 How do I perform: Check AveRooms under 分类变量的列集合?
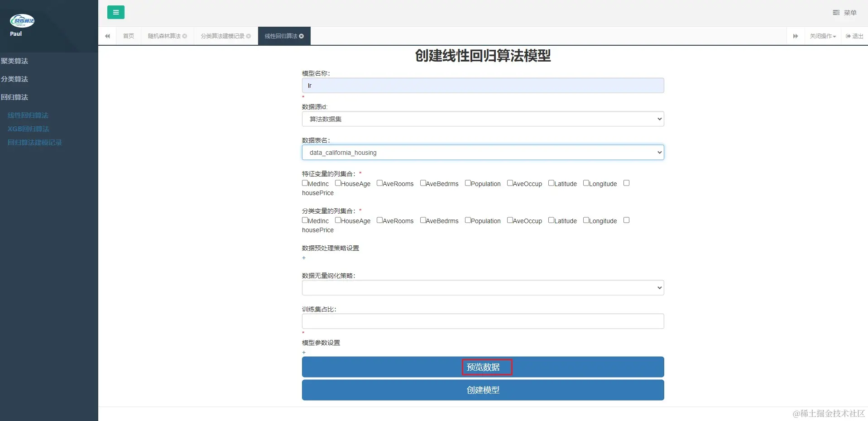tap(379, 220)
